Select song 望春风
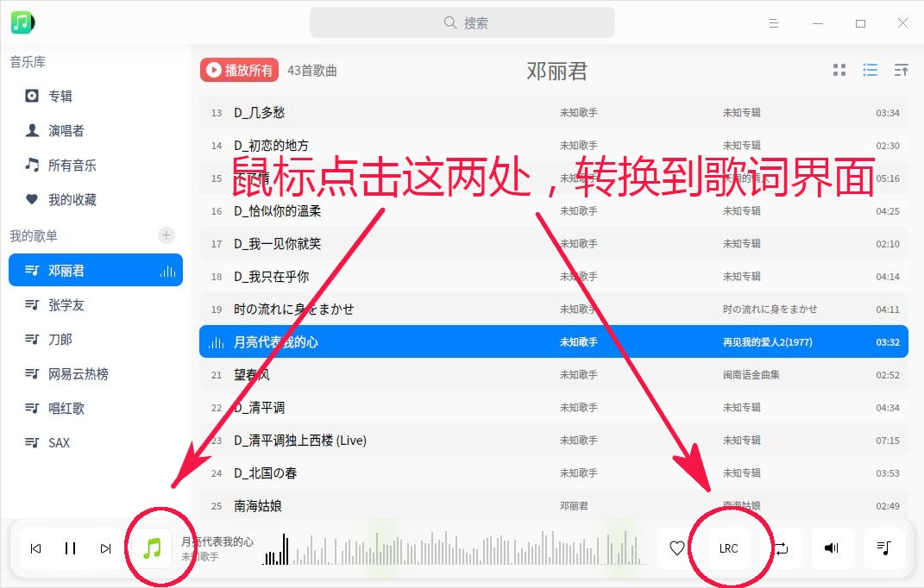Image resolution: width=924 pixels, height=588 pixels. click(553, 375)
